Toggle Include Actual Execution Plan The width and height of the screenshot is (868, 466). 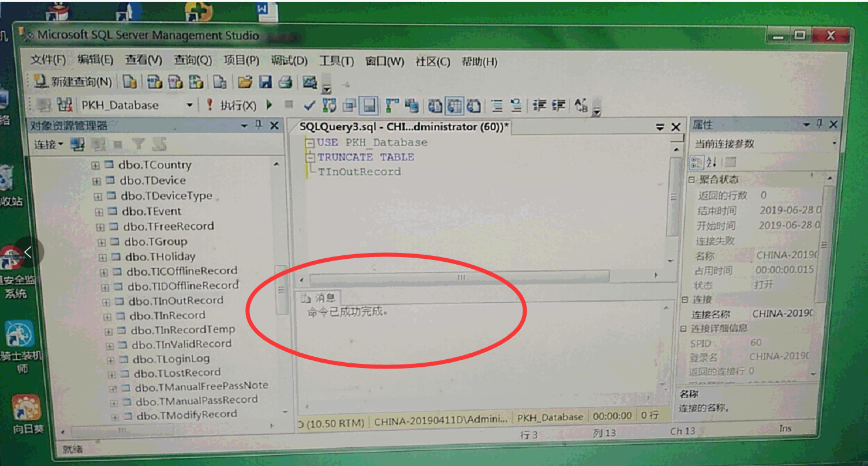tap(391, 106)
